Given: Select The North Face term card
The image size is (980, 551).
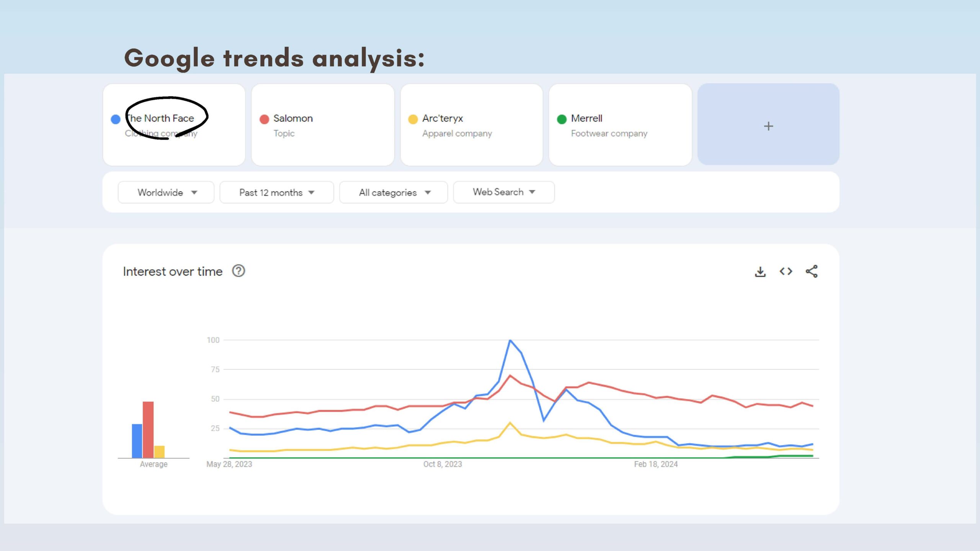Looking at the screenshot, I should tap(174, 125).
